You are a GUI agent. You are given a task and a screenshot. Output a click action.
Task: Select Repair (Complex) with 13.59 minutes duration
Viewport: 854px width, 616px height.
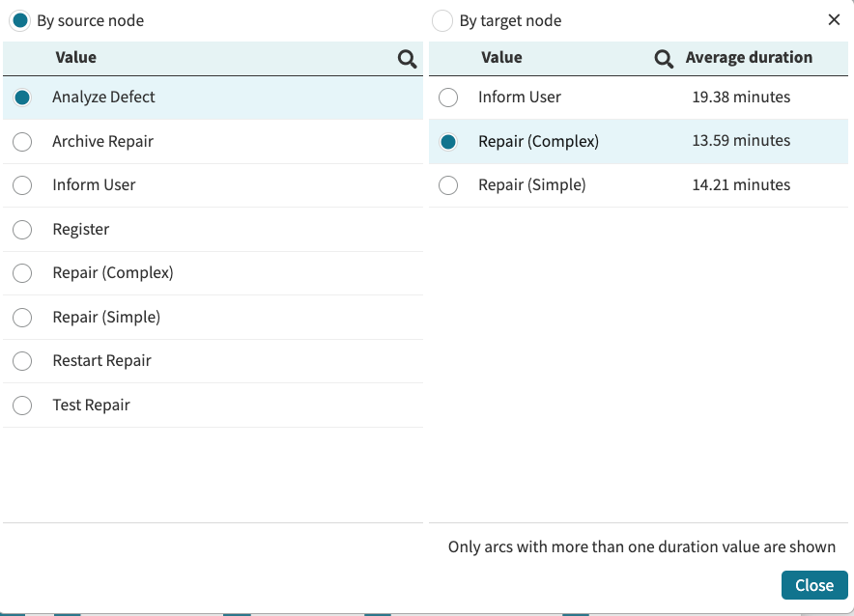coord(448,142)
